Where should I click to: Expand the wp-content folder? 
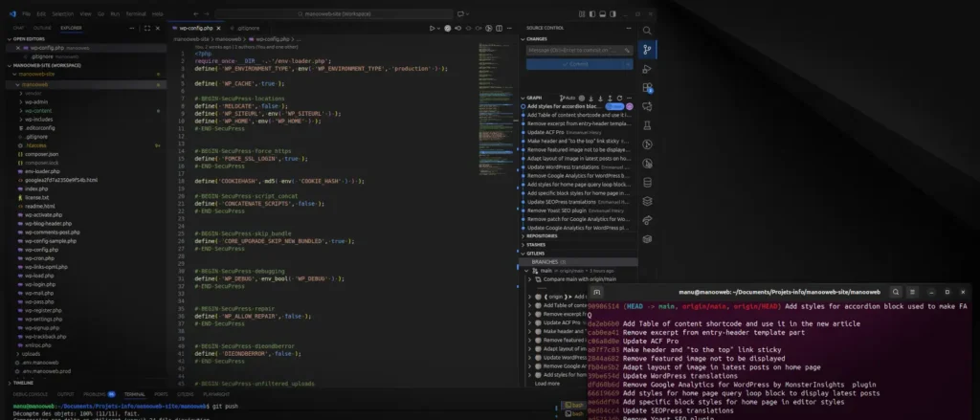tap(37, 111)
